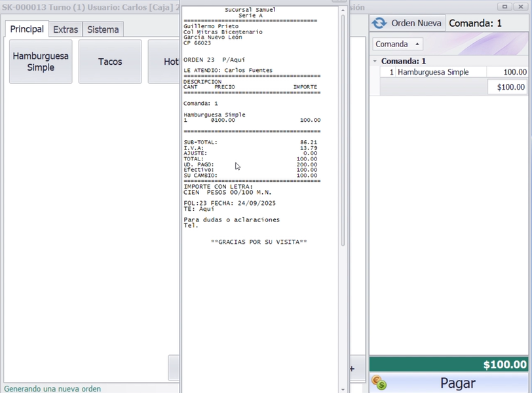Click the green $100.00 total bar

click(x=449, y=365)
